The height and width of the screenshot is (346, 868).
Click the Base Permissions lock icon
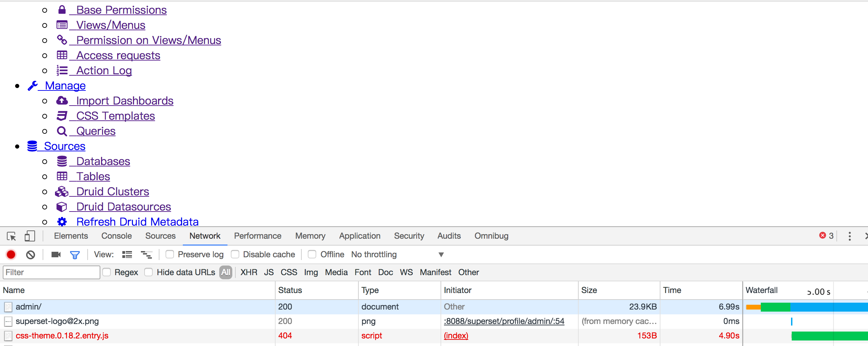coord(62,9)
